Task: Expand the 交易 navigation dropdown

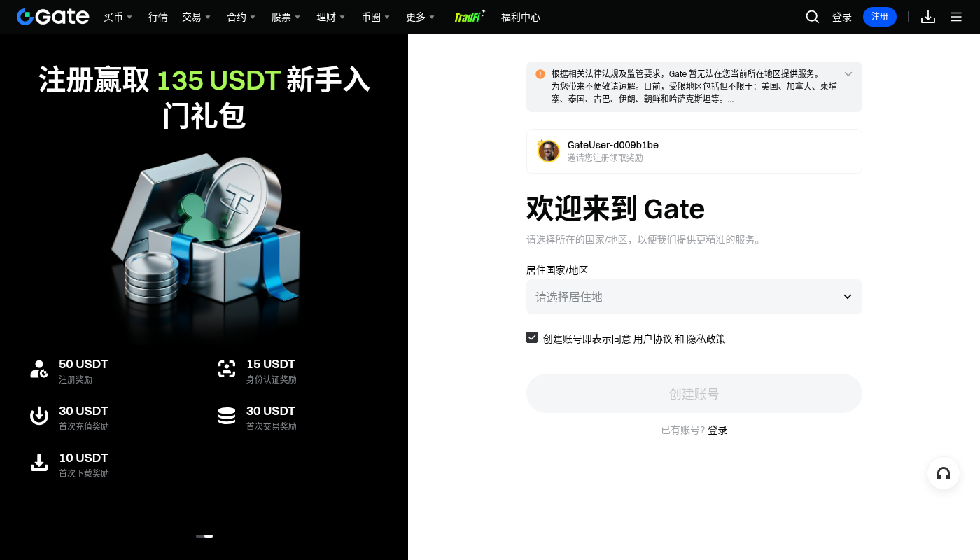Action: (x=196, y=17)
